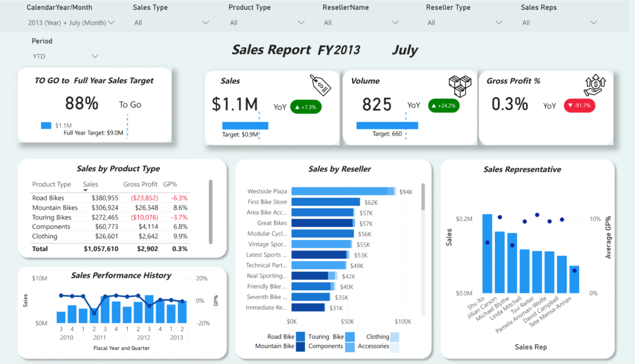Click the sales price tag icon

point(321,85)
